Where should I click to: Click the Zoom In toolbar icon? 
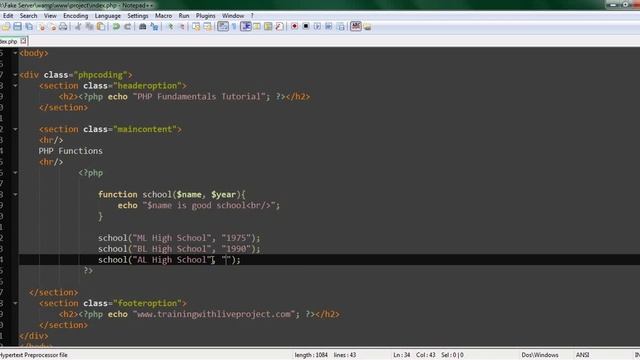tap(170, 27)
